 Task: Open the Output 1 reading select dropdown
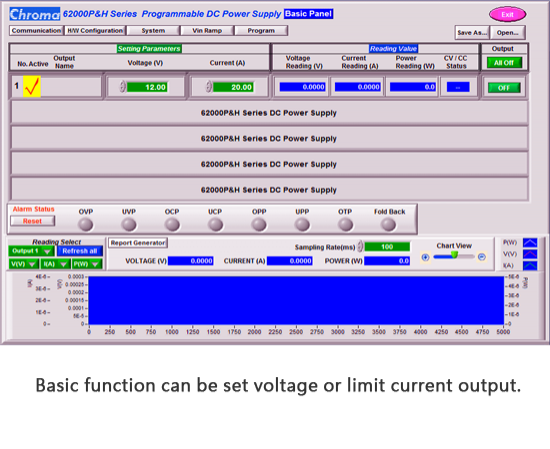[31, 251]
